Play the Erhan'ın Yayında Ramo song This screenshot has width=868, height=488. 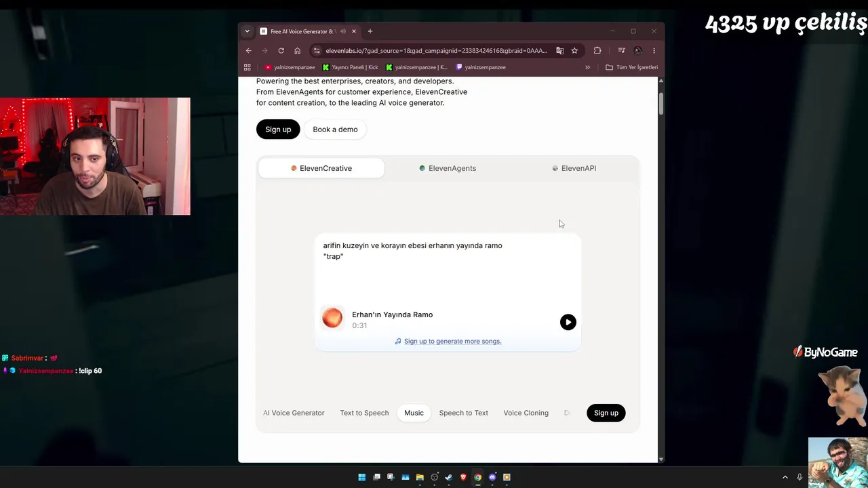568,322
